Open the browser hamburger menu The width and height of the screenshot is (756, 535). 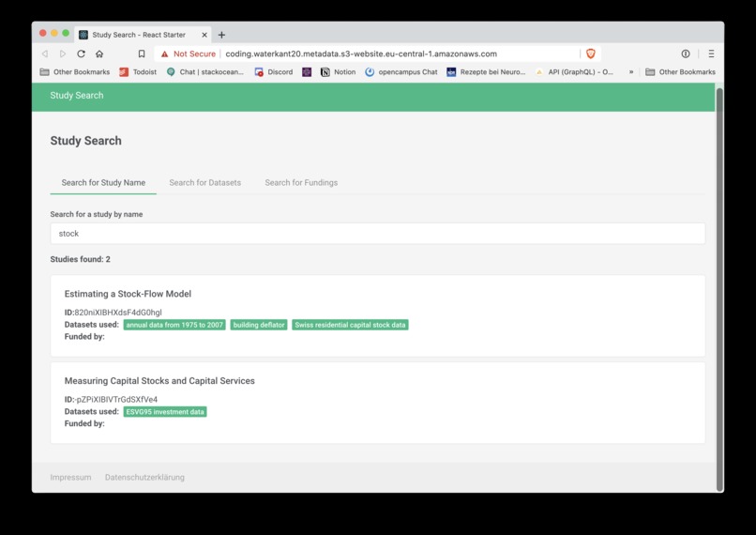click(711, 53)
